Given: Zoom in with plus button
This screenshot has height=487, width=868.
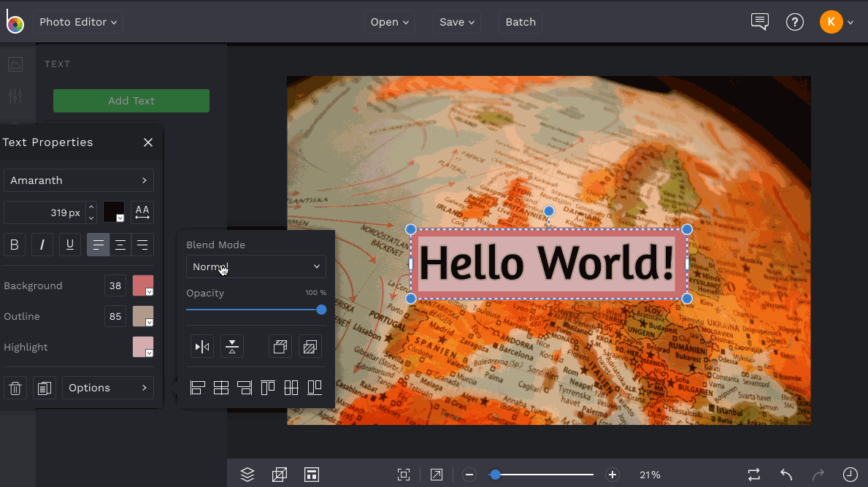Looking at the screenshot, I should [x=612, y=475].
